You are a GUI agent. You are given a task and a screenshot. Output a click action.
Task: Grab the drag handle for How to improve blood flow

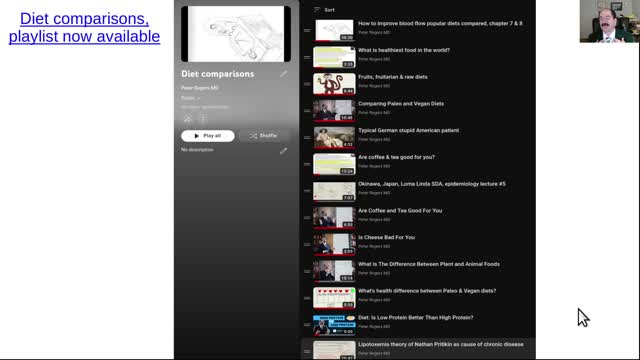(307, 30)
